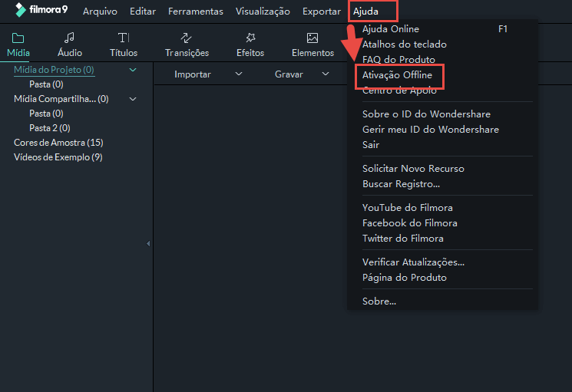Open the Exportar menu
572x392 pixels.
click(x=322, y=12)
